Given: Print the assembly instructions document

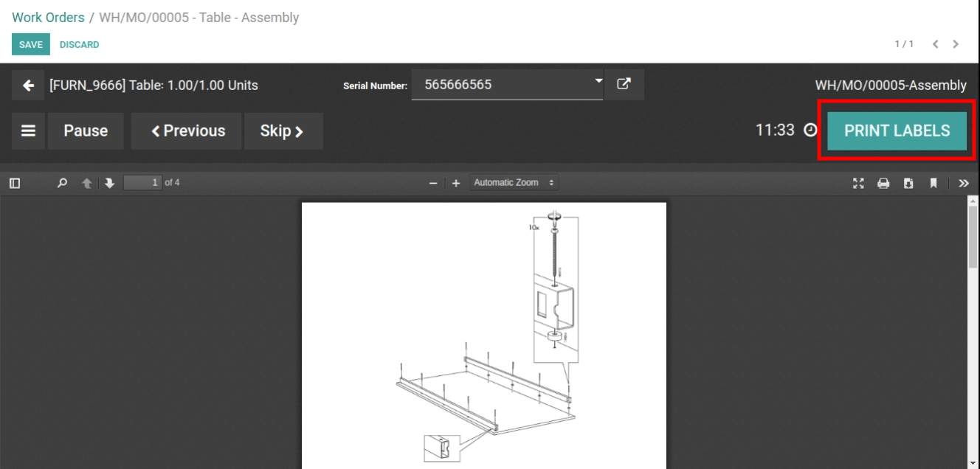Looking at the screenshot, I should (x=883, y=183).
